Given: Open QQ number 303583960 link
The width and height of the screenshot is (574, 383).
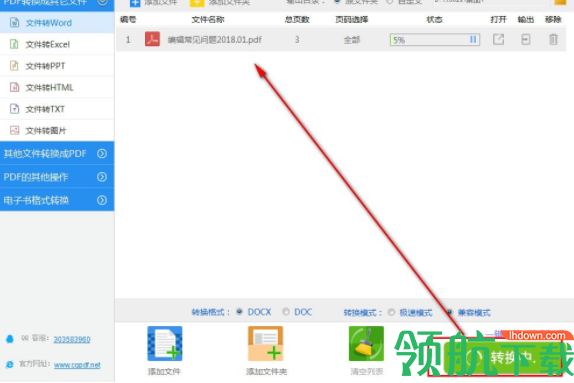Looking at the screenshot, I should pyautogui.click(x=72, y=339).
